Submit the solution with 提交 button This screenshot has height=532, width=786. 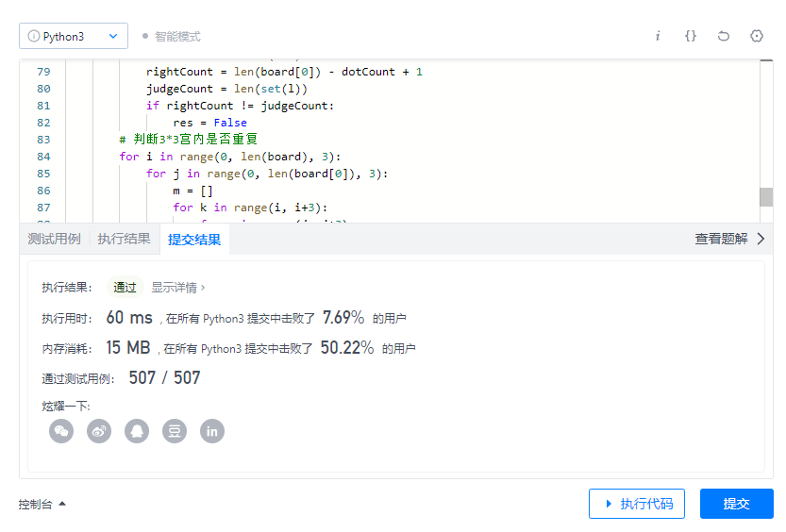point(736,504)
